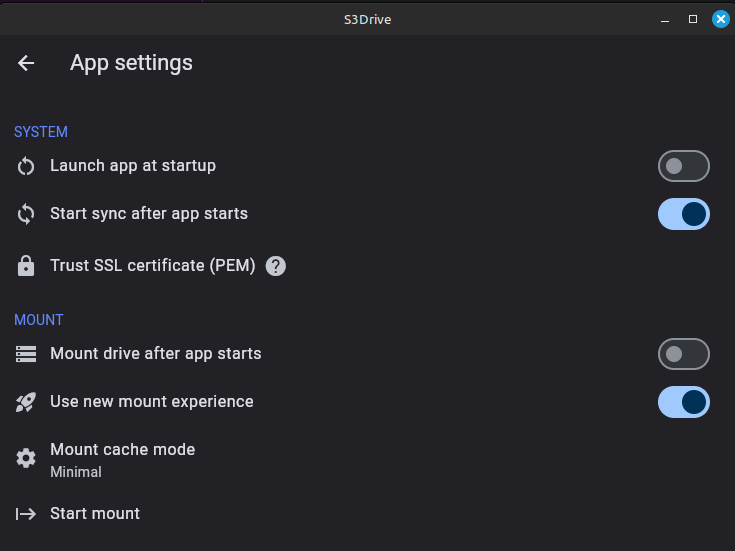Disable Start sync after app starts switch
Image resolution: width=735 pixels, height=551 pixels.
click(683, 214)
